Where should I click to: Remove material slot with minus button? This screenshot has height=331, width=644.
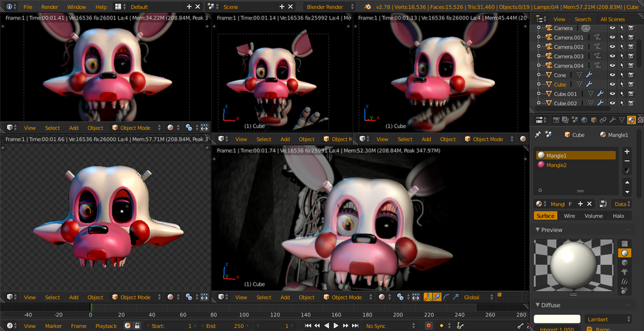click(627, 161)
